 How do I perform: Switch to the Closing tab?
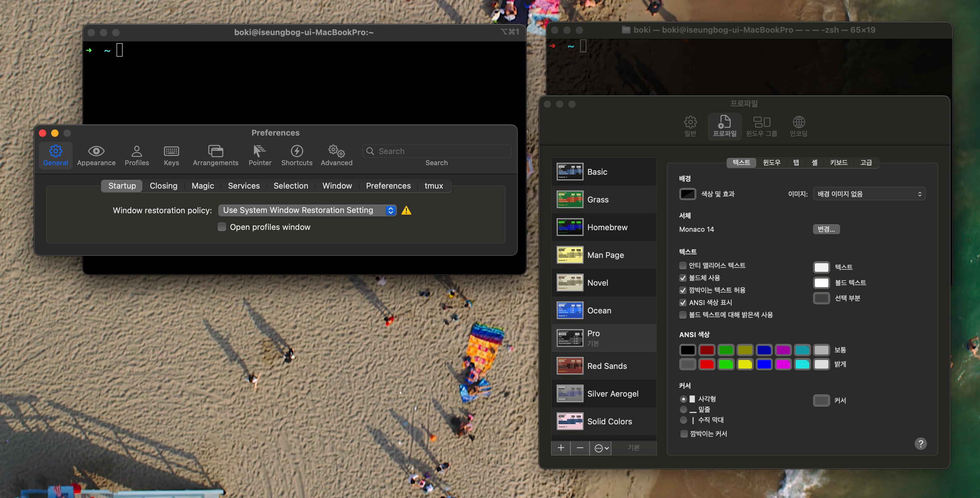pos(163,186)
